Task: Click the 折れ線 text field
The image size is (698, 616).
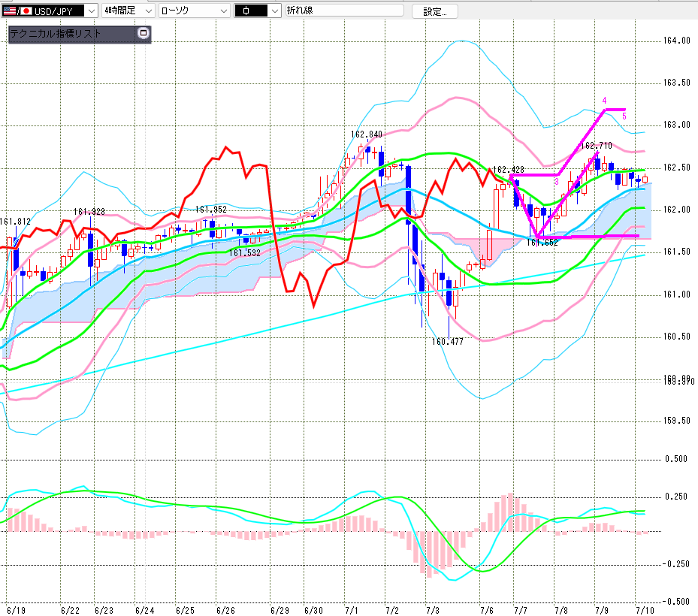Action: coord(345,11)
